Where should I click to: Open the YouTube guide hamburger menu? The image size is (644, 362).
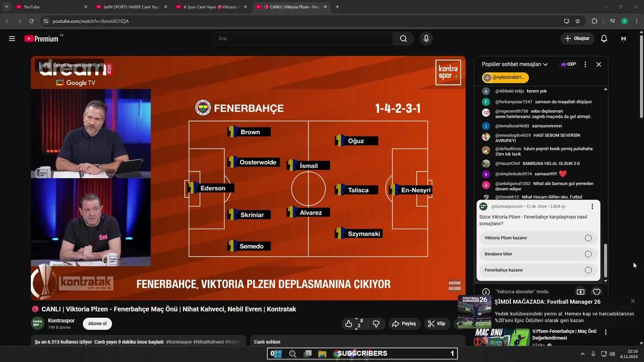12,39
